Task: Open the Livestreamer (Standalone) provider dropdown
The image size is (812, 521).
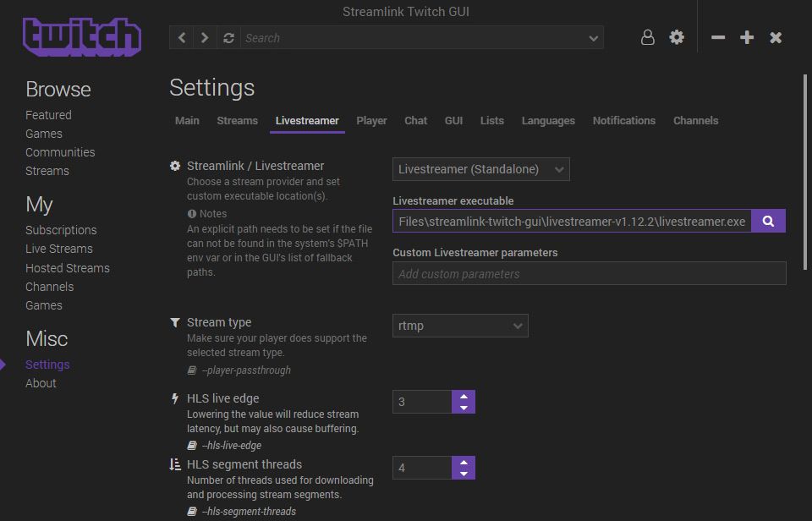Action: (x=481, y=169)
